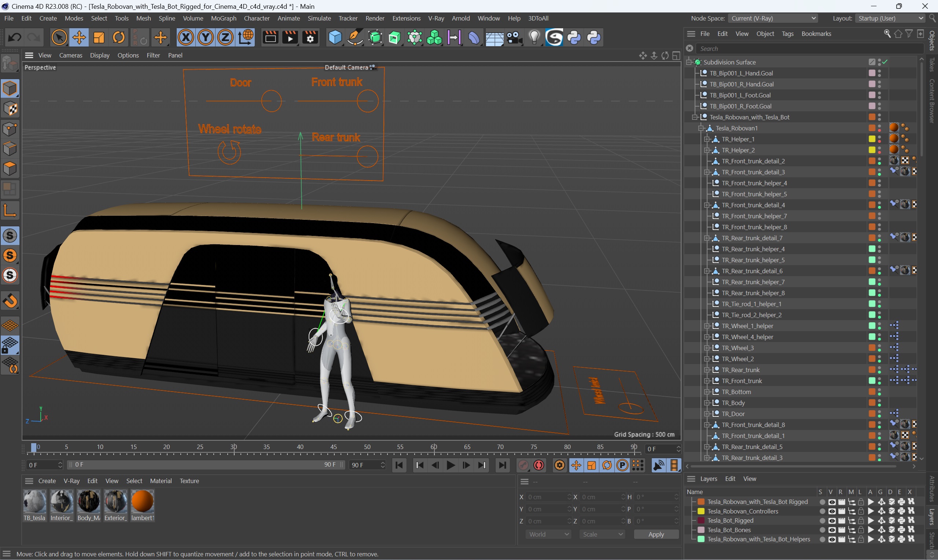Activate the Move tool

[x=79, y=37]
